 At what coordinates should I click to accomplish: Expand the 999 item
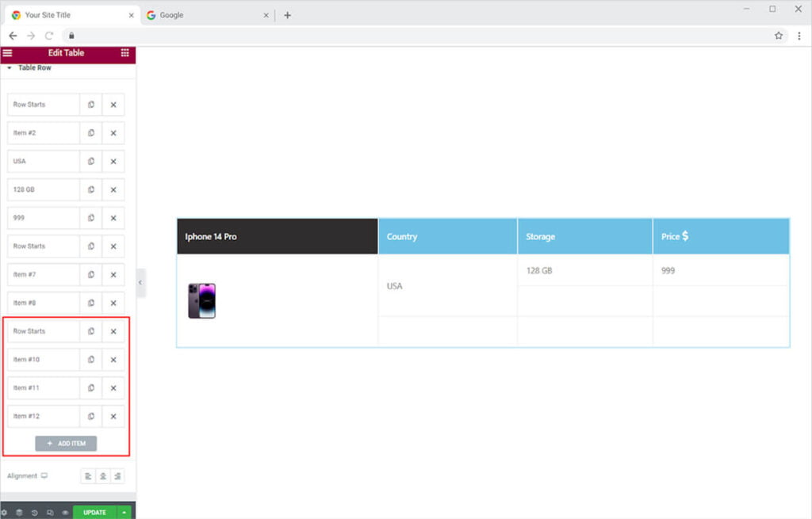point(44,218)
